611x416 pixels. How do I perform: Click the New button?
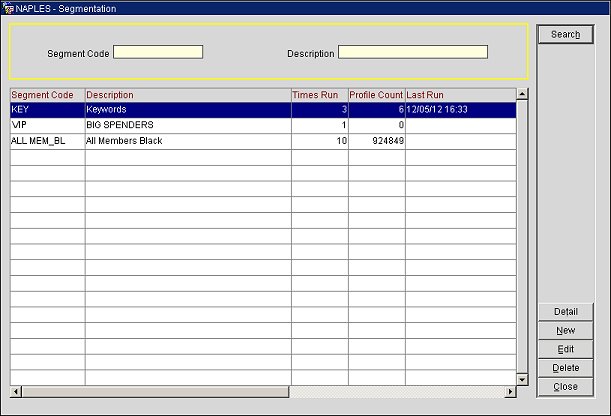(566, 330)
